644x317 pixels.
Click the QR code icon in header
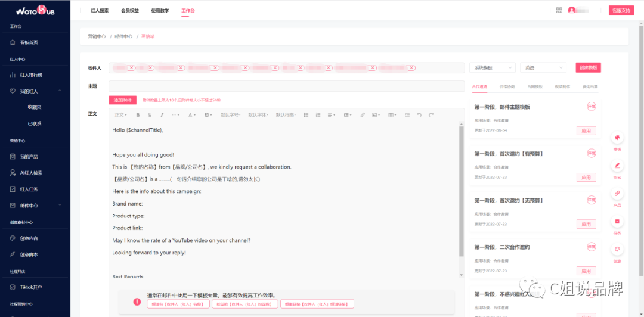click(559, 10)
